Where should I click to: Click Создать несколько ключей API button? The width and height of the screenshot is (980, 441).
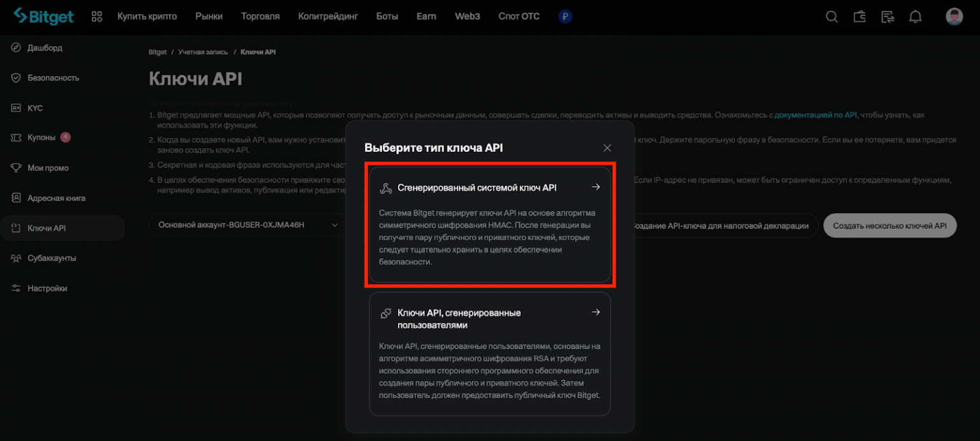(890, 225)
